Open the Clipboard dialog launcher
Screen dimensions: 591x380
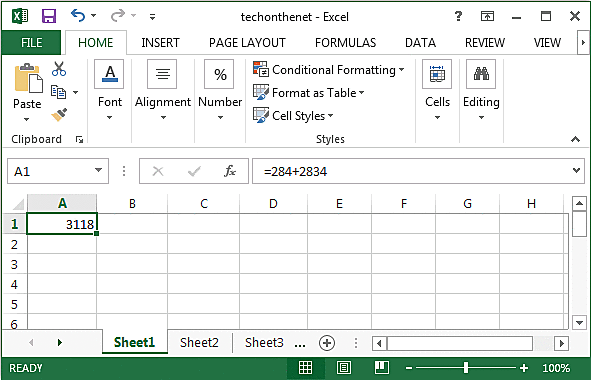tap(79, 140)
